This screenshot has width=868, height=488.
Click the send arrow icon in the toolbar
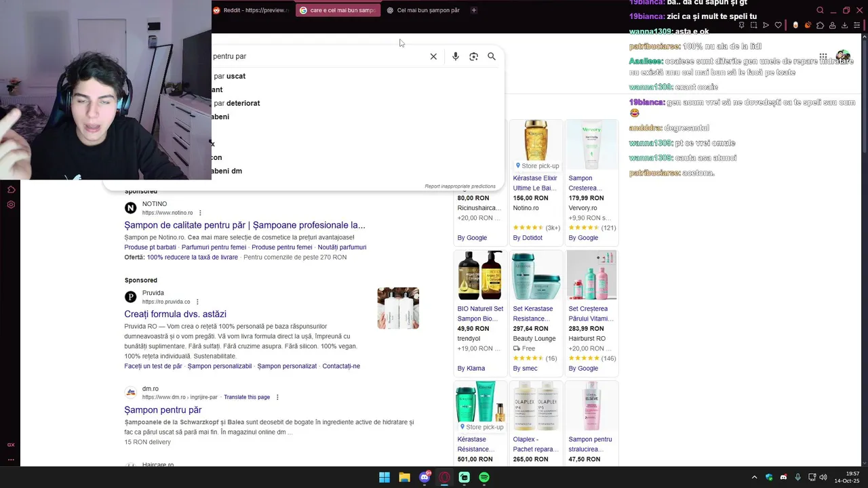(766, 25)
